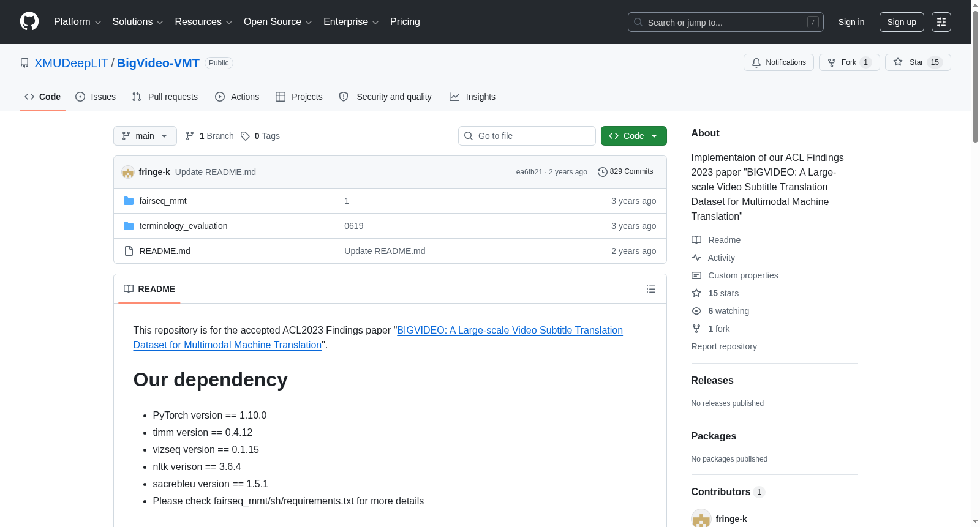Viewport: 980px width, 527px height.
Task: Expand the Open Source menu
Action: [x=278, y=22]
